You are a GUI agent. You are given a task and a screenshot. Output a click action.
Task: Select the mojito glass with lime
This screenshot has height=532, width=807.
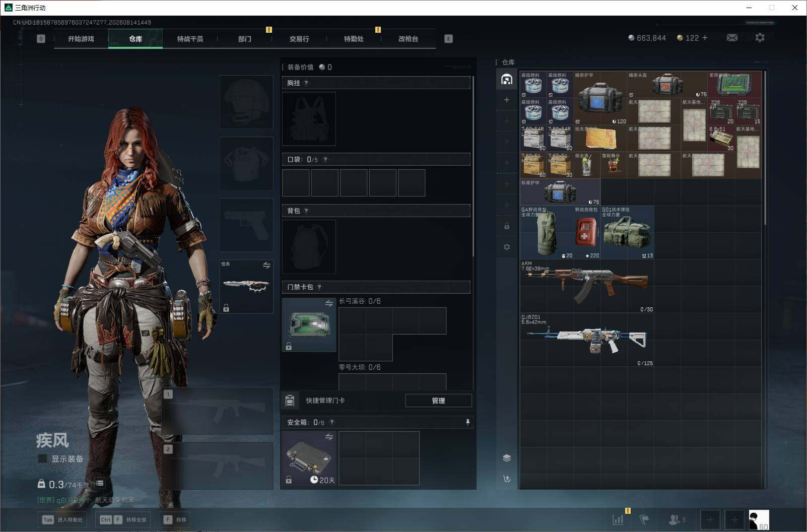[x=587, y=165]
